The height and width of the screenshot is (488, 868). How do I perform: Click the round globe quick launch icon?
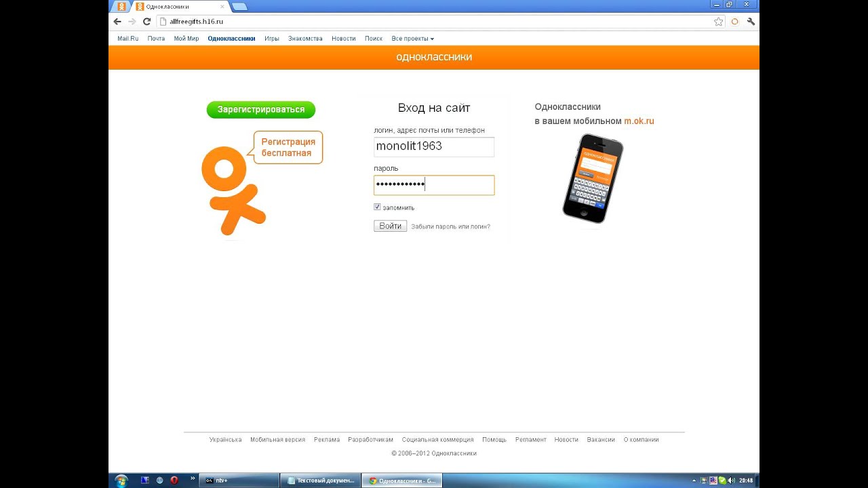coord(159,481)
